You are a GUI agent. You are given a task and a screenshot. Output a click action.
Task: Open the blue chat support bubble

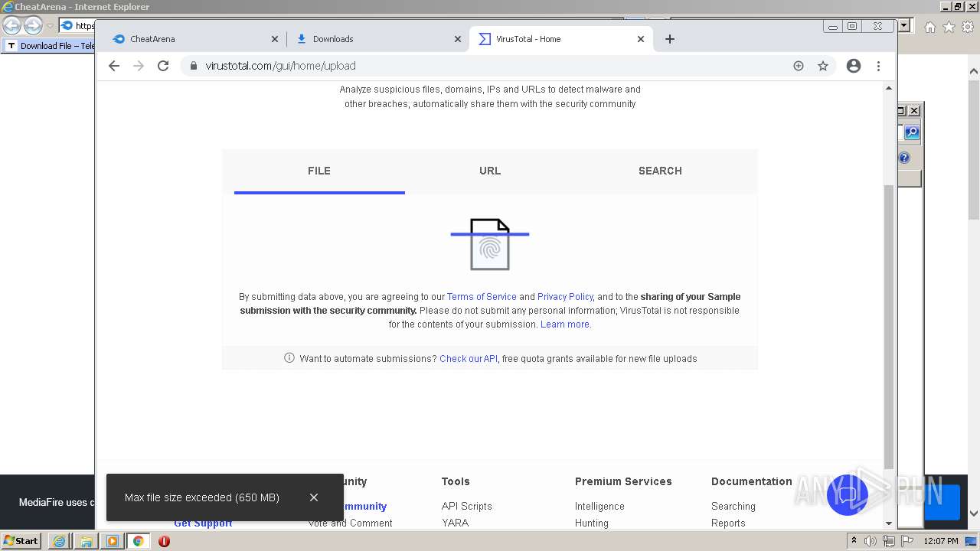[x=848, y=494]
